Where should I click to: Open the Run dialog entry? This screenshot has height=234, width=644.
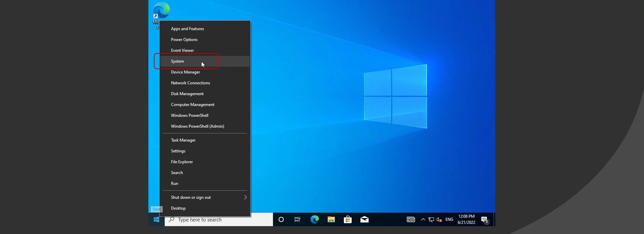pos(205,184)
